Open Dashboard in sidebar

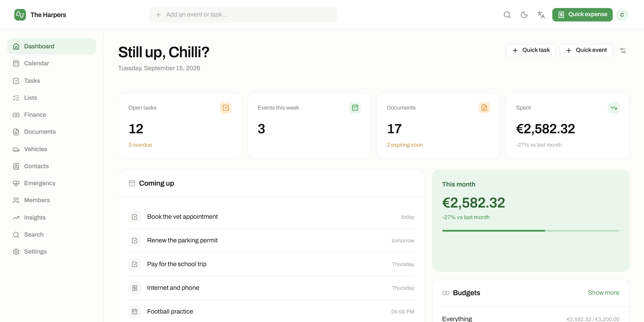coord(51,46)
